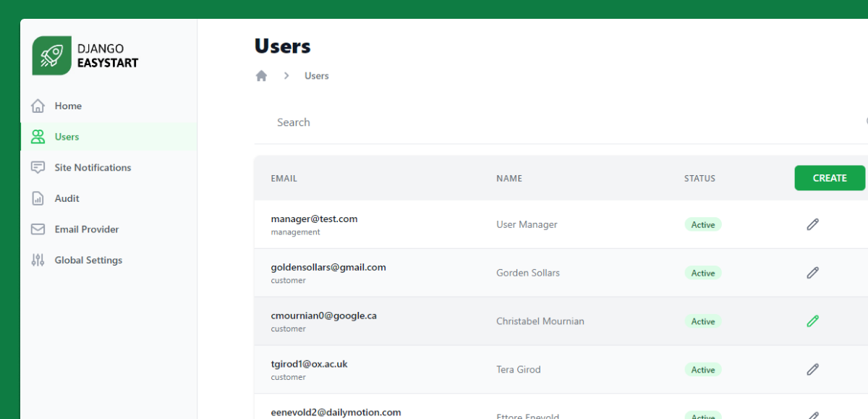Click the Audit bar-chart icon
868x419 pixels.
tap(37, 198)
